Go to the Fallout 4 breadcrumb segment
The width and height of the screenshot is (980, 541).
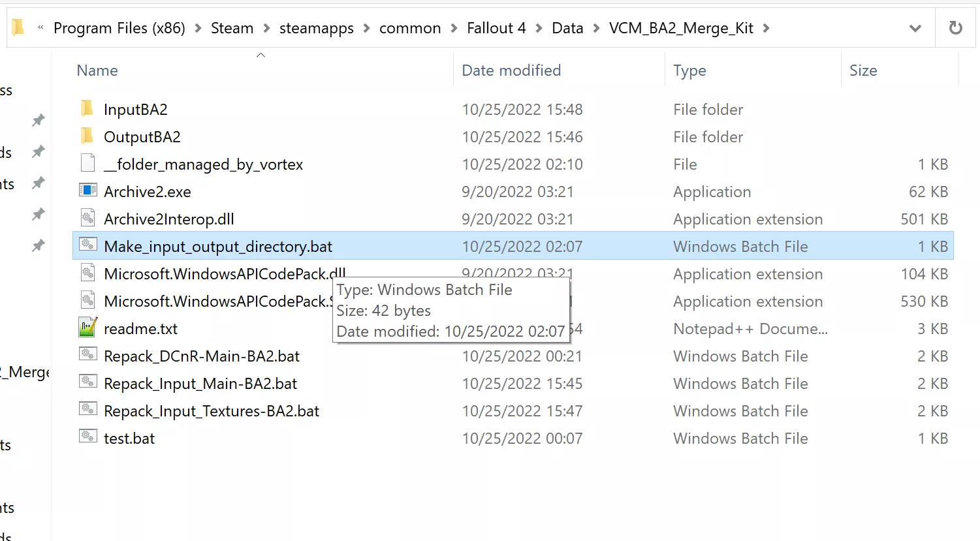(496, 28)
